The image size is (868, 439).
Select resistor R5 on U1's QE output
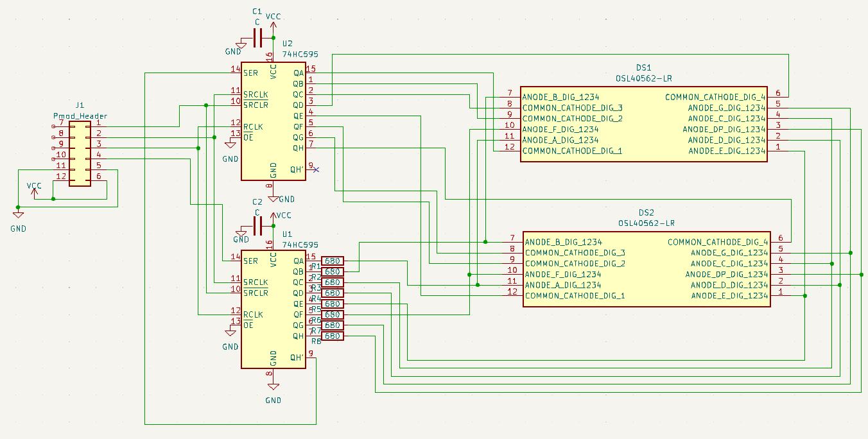tap(333, 304)
